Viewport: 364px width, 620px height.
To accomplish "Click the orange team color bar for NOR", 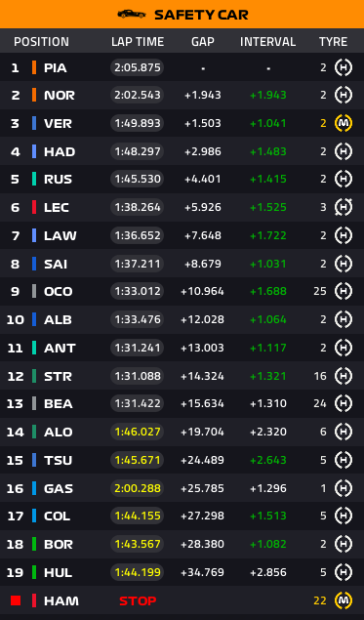I will coord(34,95).
